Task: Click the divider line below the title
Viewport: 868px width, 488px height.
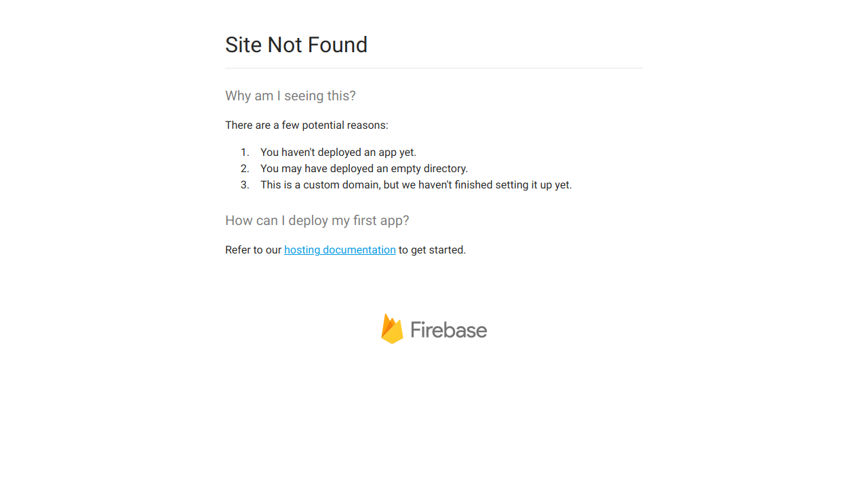Action: pos(434,68)
